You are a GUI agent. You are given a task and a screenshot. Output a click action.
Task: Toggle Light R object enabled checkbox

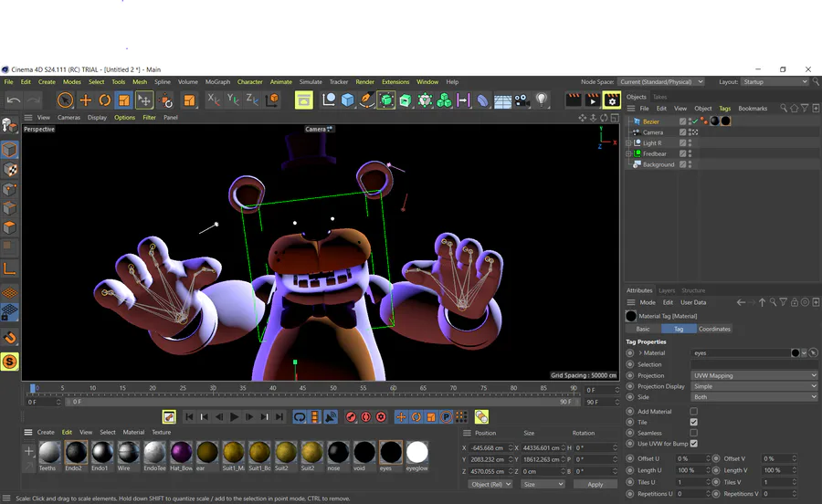pos(682,143)
